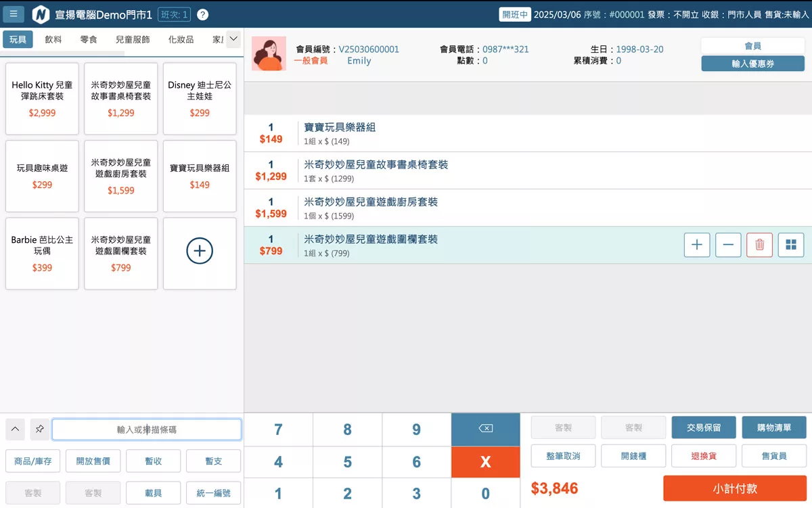The height and width of the screenshot is (508, 812).
Task: Select Disney 迪士尼公主娃娃 product
Action: 200,99
